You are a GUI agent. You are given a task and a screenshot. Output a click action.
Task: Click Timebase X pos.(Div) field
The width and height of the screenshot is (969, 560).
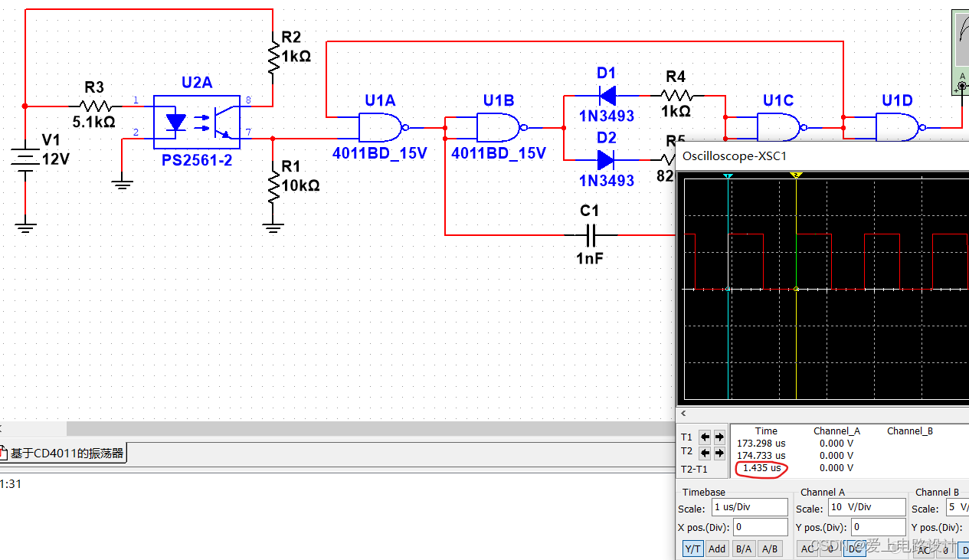pyautogui.click(x=760, y=527)
